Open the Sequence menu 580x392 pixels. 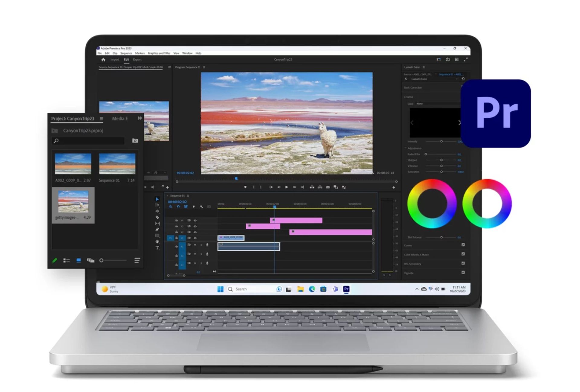click(x=126, y=53)
